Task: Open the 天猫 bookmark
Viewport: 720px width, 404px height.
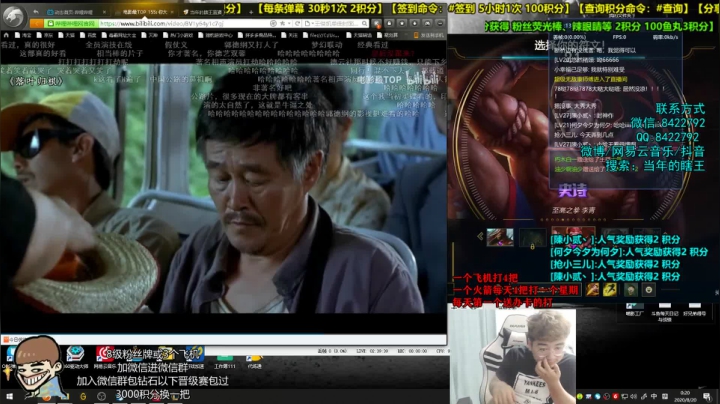Action: pyautogui.click(x=67, y=35)
